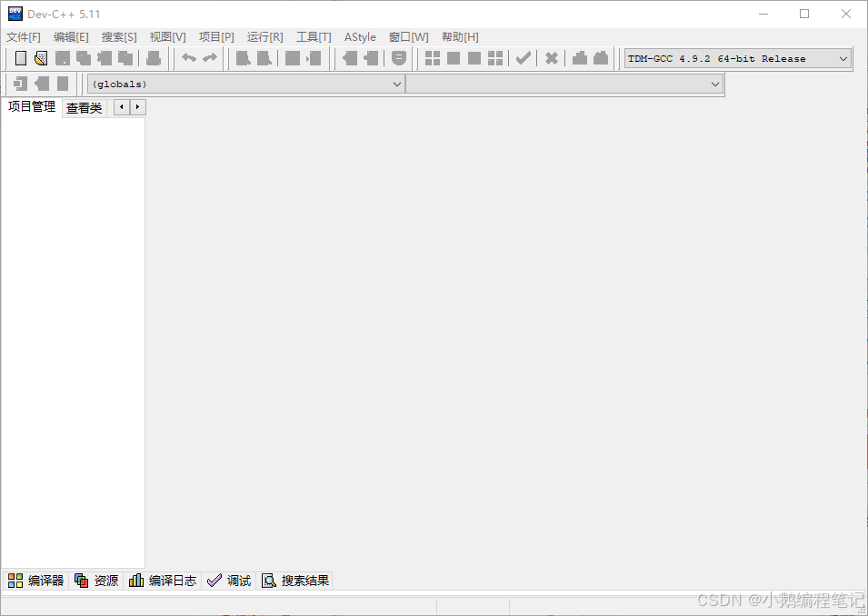Maximize the Dev-C++ window
The image size is (868, 616).
(804, 14)
